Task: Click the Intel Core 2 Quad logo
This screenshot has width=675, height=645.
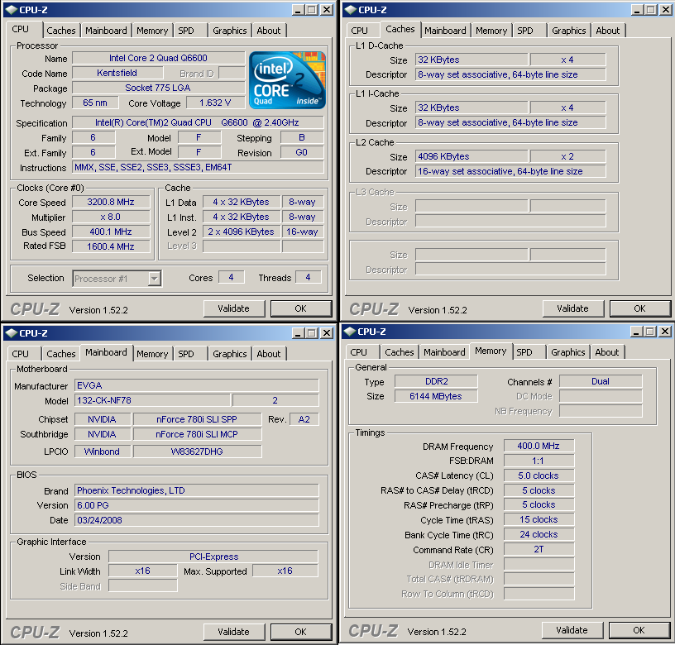Action: pos(287,80)
